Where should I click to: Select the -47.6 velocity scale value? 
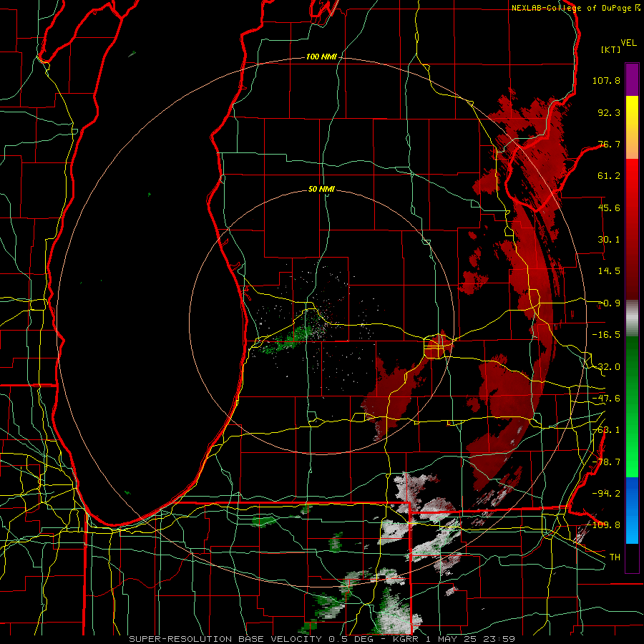(606, 399)
